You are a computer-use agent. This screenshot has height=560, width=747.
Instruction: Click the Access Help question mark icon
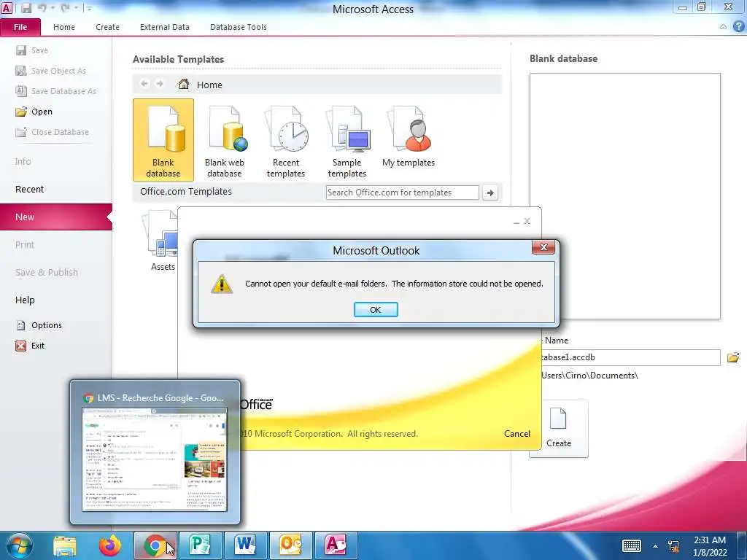(x=738, y=27)
